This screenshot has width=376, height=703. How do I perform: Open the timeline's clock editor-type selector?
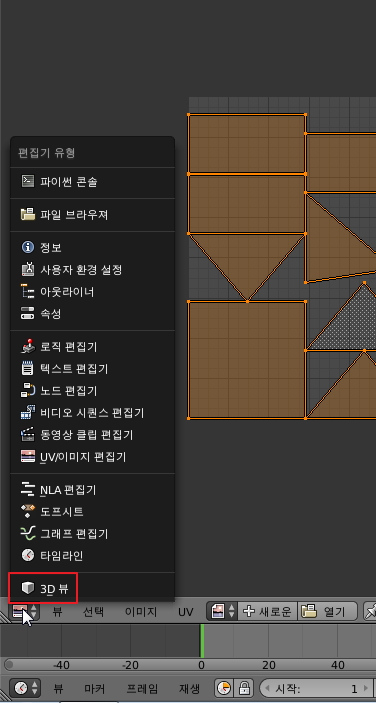pyautogui.click(x=26, y=687)
